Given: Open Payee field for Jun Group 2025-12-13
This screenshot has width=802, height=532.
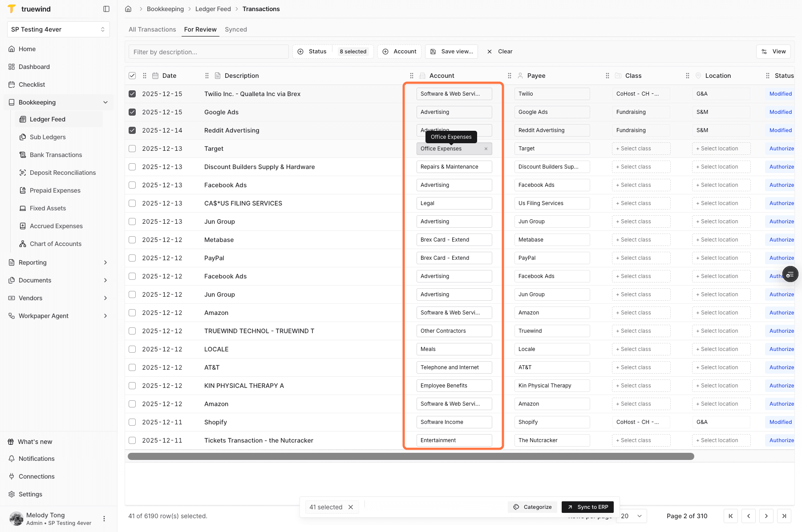Looking at the screenshot, I should pos(552,222).
